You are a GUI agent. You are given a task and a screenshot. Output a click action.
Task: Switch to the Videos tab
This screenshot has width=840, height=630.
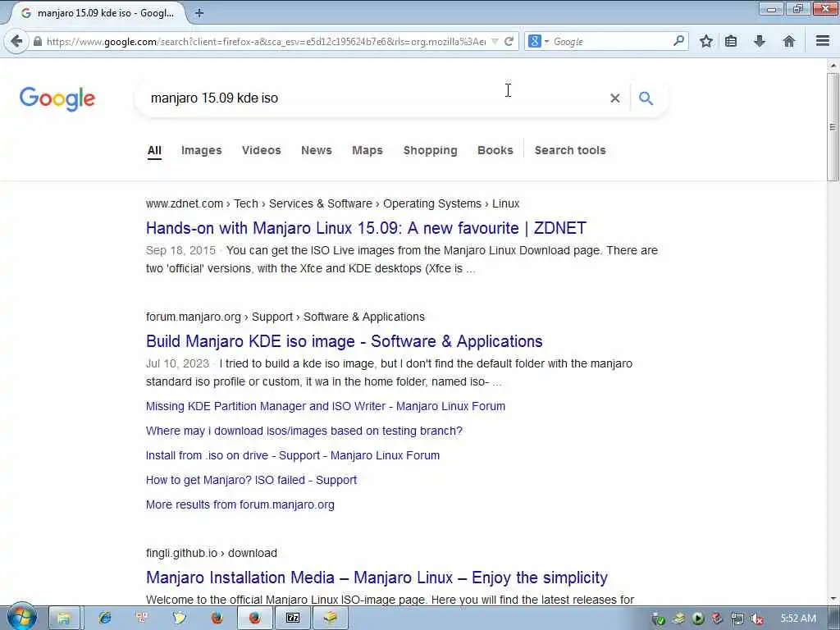point(262,151)
